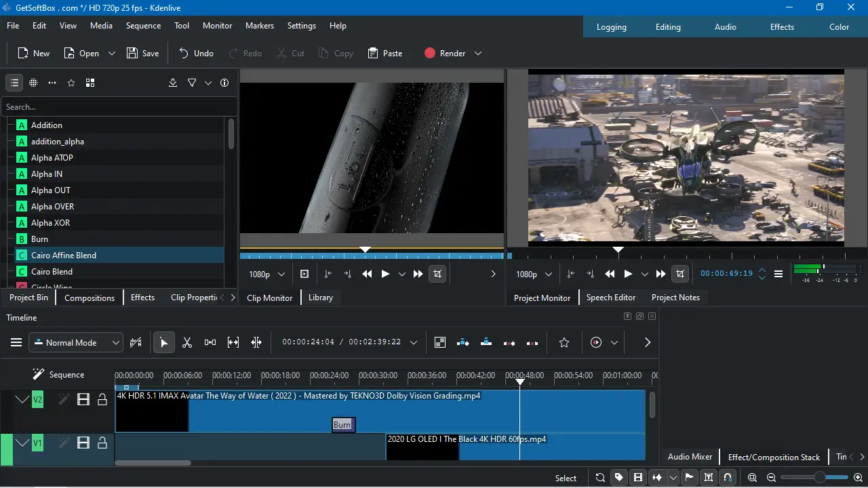Open Project Monitor 1080p resolution dropdown
Image resolution: width=868 pixels, height=488 pixels.
click(534, 274)
